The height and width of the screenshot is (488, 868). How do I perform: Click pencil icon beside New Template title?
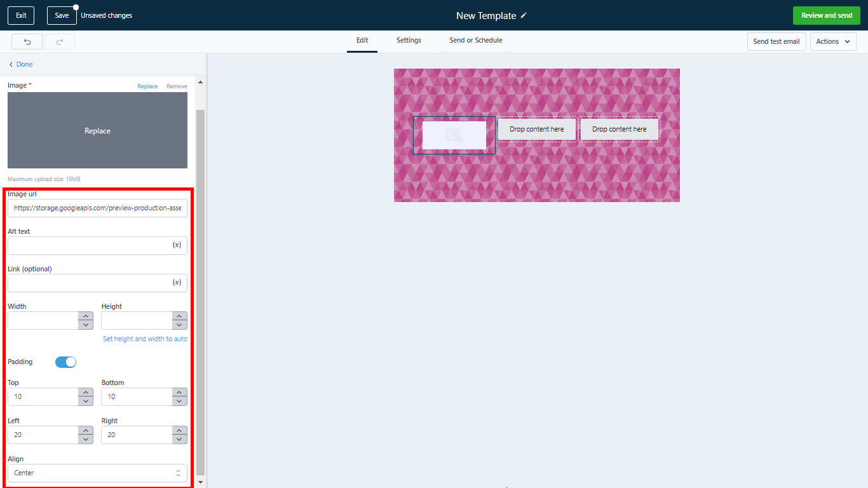pos(524,15)
